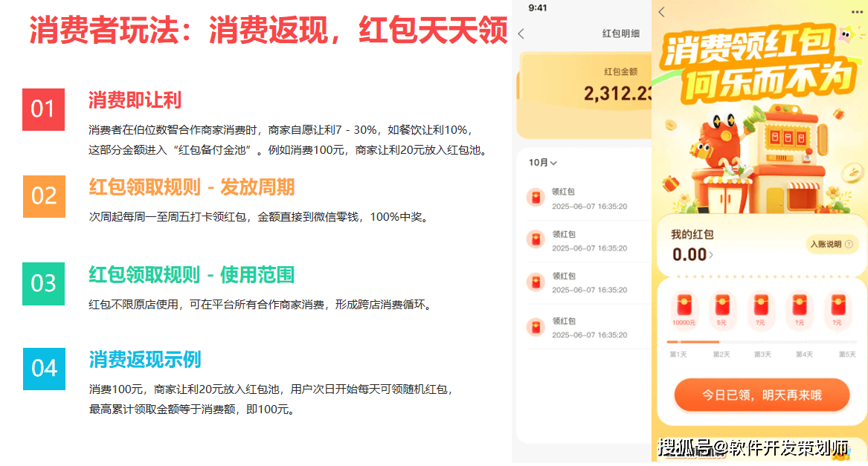The width and height of the screenshot is (868, 466).
Task: Tap the 10000元 red packet for 第1天
Action: [684, 308]
